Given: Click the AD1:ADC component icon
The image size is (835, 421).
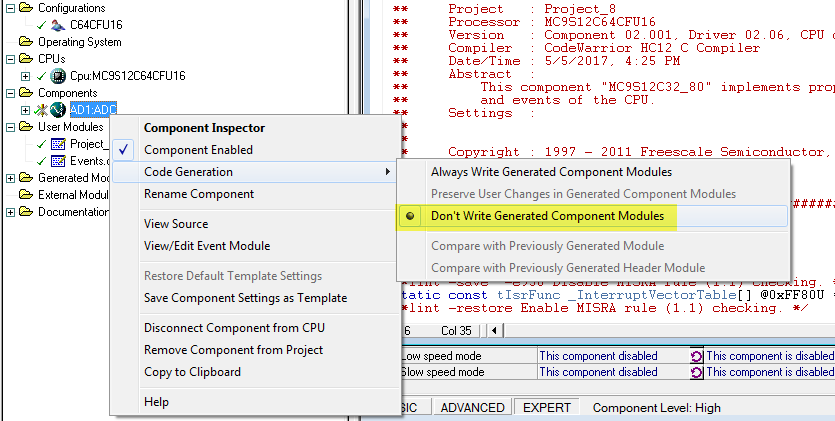Looking at the screenshot, I should [x=58, y=110].
